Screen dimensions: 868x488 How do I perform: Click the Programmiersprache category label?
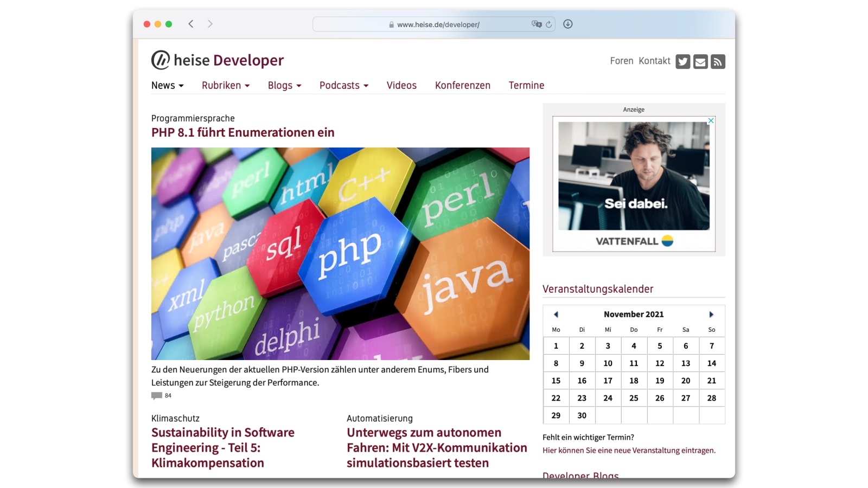(193, 118)
